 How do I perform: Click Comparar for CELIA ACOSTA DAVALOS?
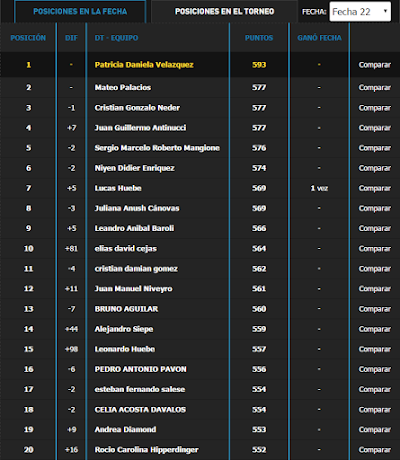[x=375, y=410]
